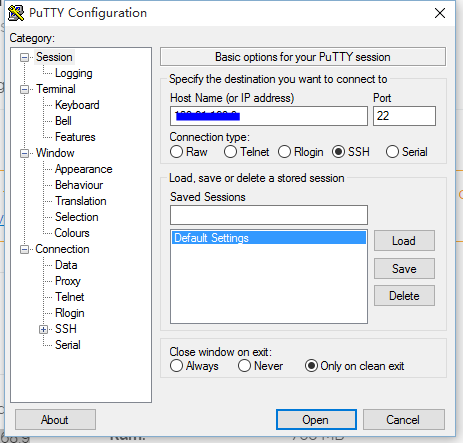Viewport: 463px width, 443px height.
Task: Go to the Proxy settings category
Action: 68,281
